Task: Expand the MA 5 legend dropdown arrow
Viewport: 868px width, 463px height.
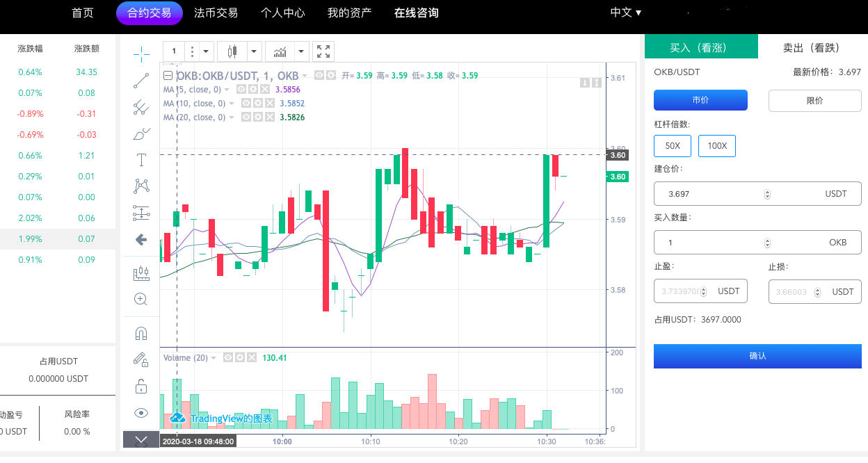Action: pos(227,90)
